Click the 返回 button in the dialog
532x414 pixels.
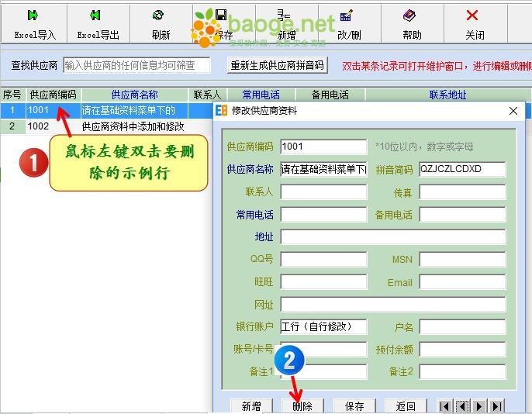coord(406,406)
